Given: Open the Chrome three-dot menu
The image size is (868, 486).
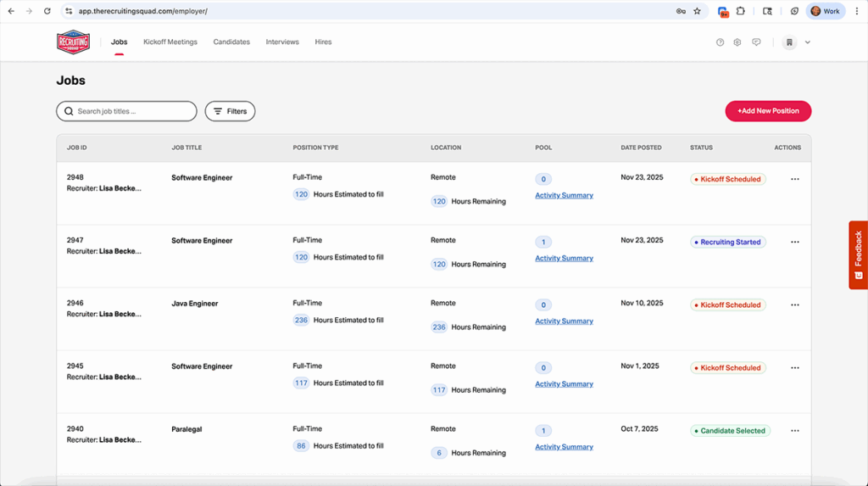Looking at the screenshot, I should click(x=857, y=11).
